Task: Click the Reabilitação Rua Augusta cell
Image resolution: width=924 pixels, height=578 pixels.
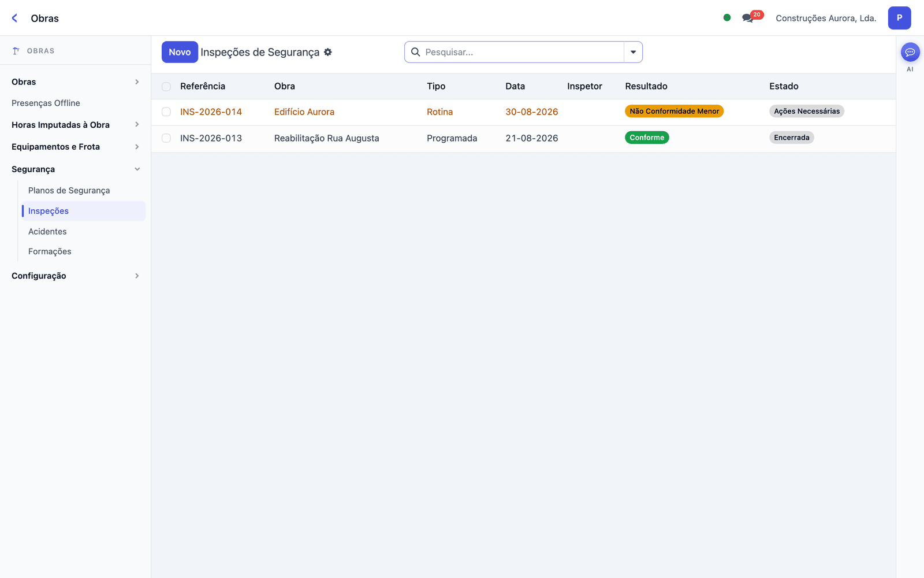Action: tap(327, 138)
